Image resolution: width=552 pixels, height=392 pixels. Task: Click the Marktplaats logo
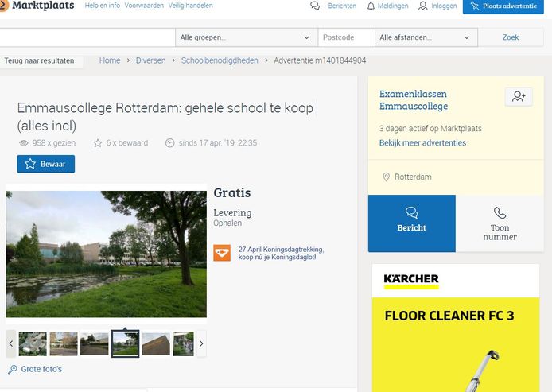(x=37, y=6)
